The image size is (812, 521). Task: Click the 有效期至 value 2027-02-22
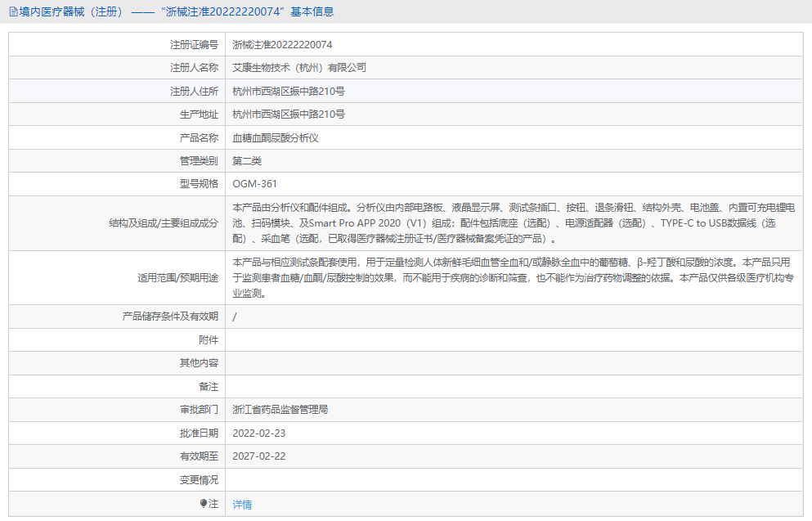tap(260, 457)
